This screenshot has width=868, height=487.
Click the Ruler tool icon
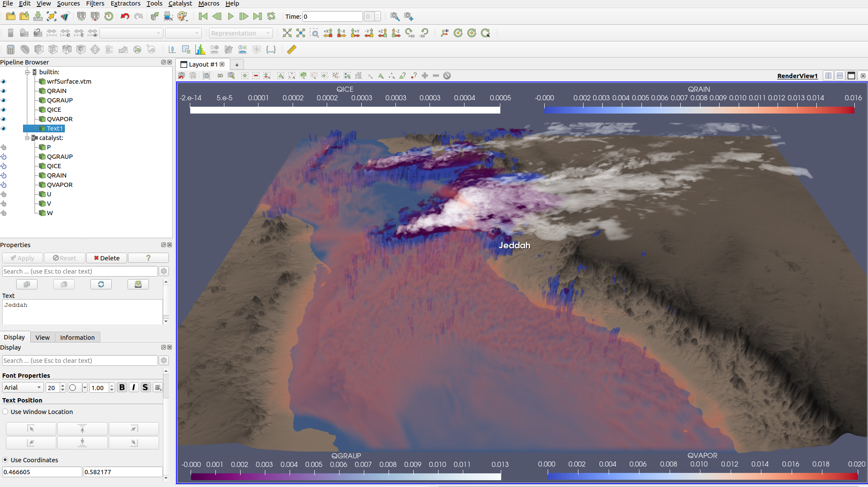[x=292, y=50]
